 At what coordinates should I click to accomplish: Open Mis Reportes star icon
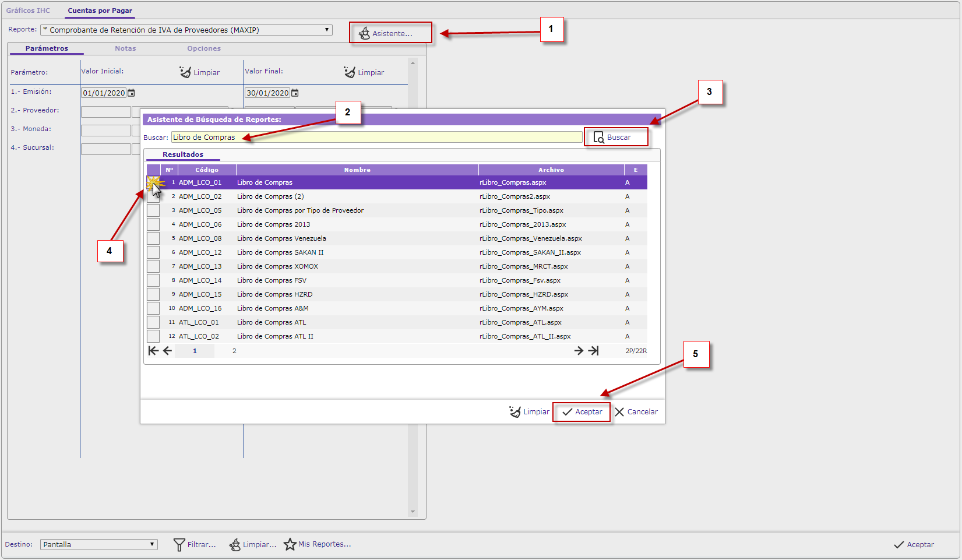click(290, 544)
